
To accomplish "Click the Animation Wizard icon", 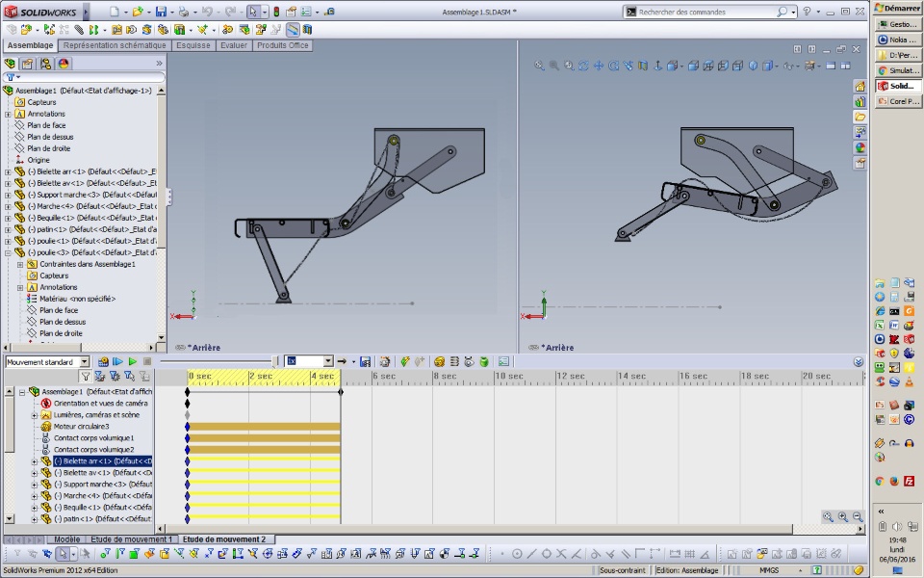I will click(x=385, y=361).
